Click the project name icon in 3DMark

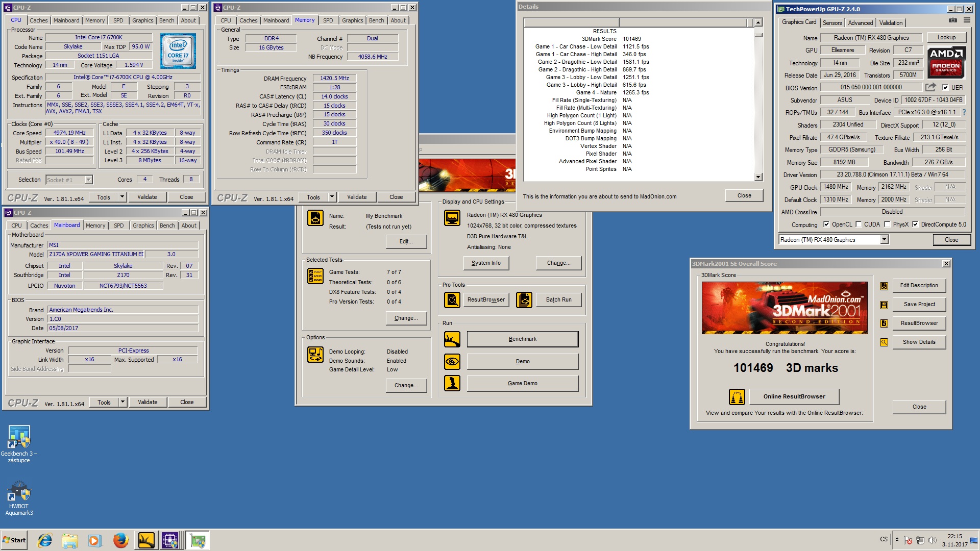[x=315, y=218]
